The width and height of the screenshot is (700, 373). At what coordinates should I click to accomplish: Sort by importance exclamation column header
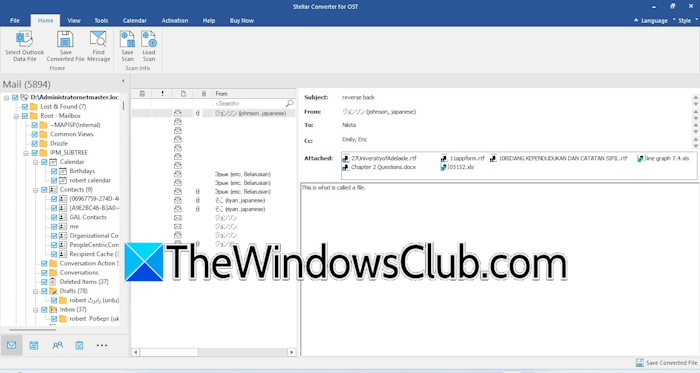point(162,94)
